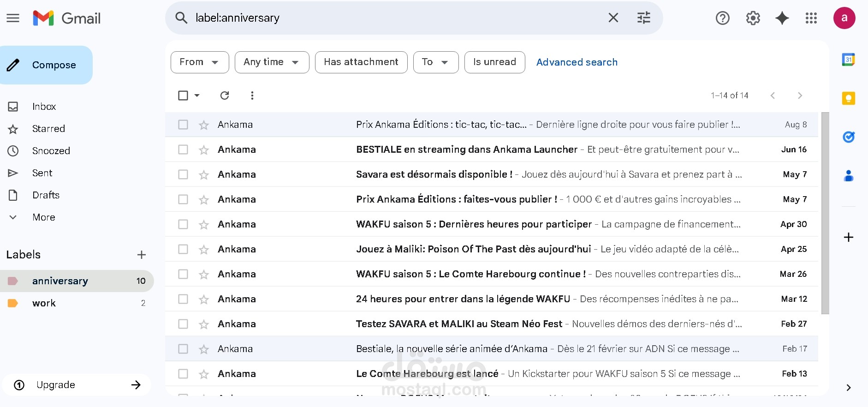Open Settings gear icon
This screenshot has height=407, width=868.
(753, 18)
